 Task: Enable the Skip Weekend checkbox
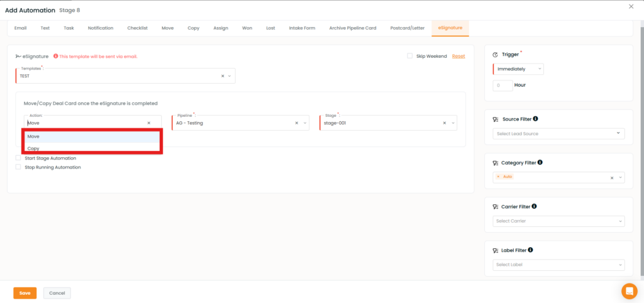[410, 56]
